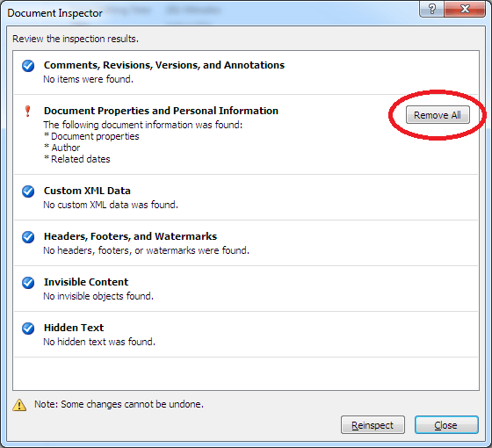Click the Remove All button
This screenshot has height=448, width=492.
coord(438,115)
